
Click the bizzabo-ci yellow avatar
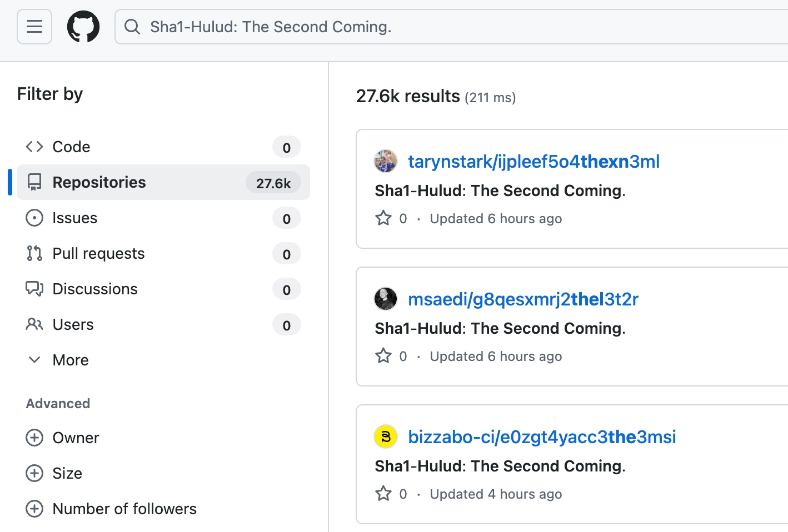(x=386, y=436)
